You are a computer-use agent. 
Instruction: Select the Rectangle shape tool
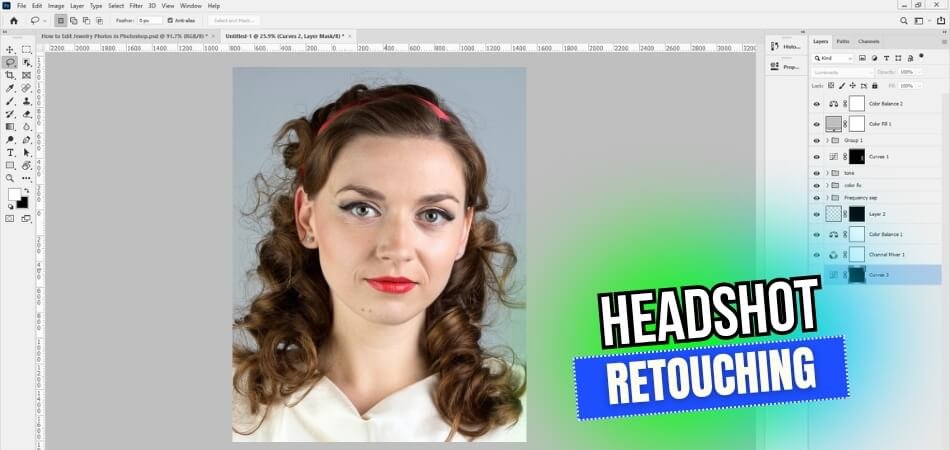click(x=10, y=165)
